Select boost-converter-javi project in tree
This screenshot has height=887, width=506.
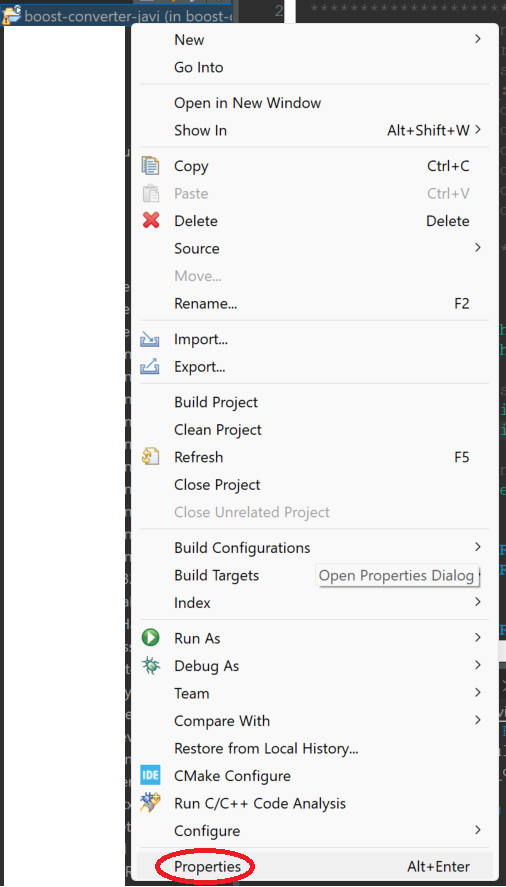click(x=118, y=15)
